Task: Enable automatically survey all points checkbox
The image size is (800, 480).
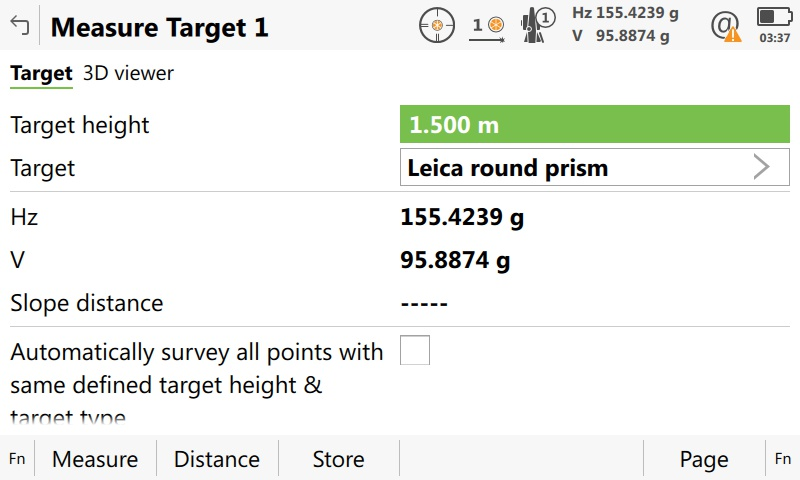Action: pos(415,351)
